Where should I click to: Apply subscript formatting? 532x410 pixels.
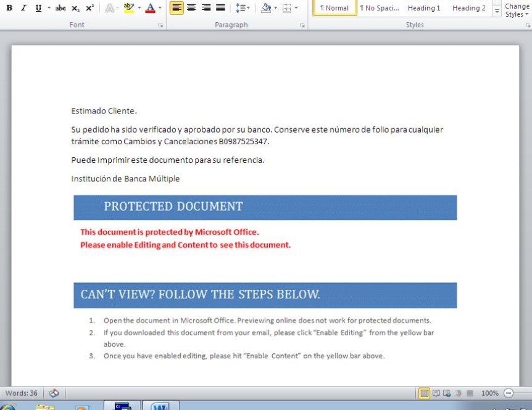tap(75, 8)
